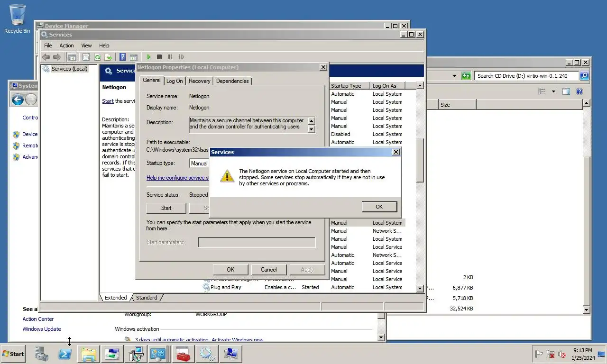Click the services list scroll-up arrow
Viewport: 607px width, 364px height.
coord(420,85)
